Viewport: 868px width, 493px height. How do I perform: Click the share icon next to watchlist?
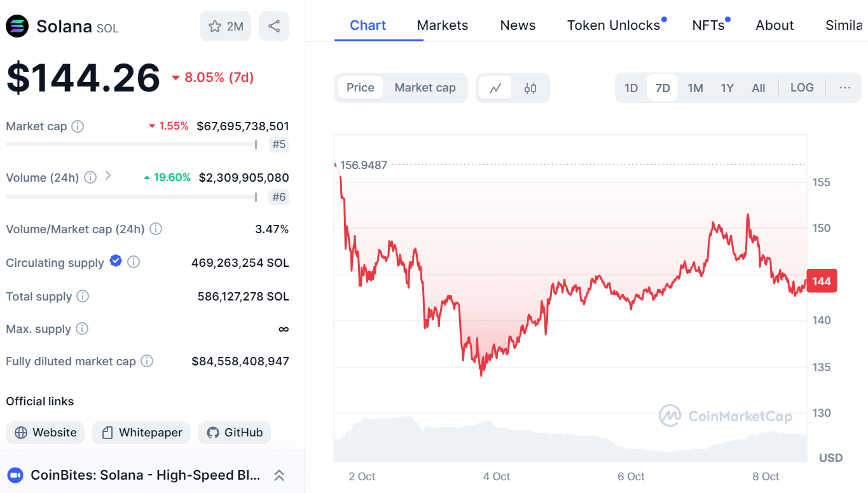point(273,25)
